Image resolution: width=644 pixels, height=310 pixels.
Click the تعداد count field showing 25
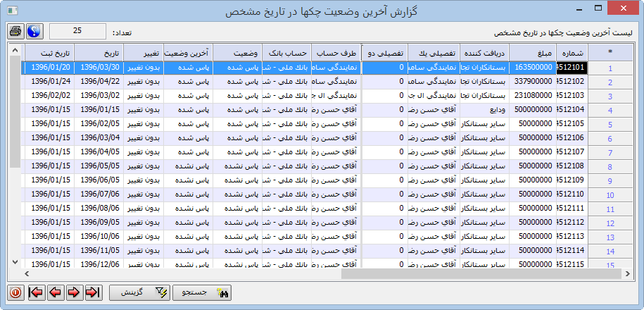(77, 31)
